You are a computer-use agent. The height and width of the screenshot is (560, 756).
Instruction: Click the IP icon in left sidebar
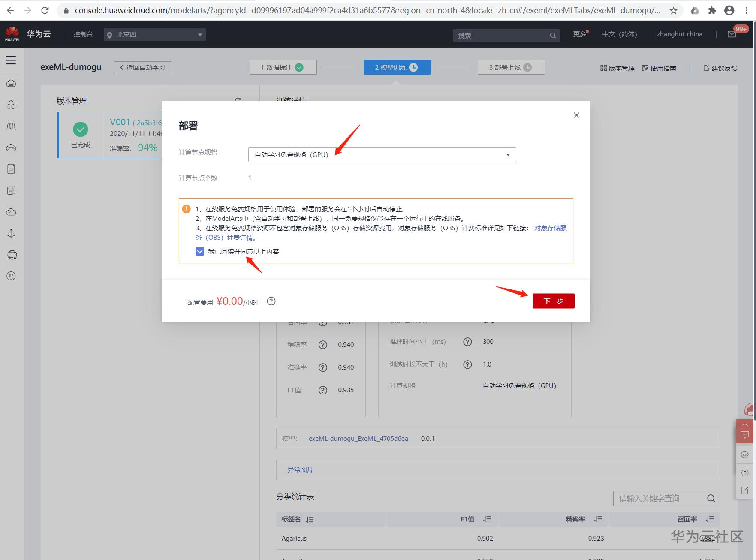pyautogui.click(x=12, y=276)
